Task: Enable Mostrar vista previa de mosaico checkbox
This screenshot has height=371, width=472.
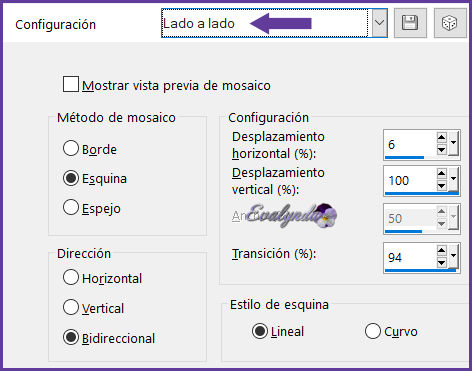Action: point(71,84)
